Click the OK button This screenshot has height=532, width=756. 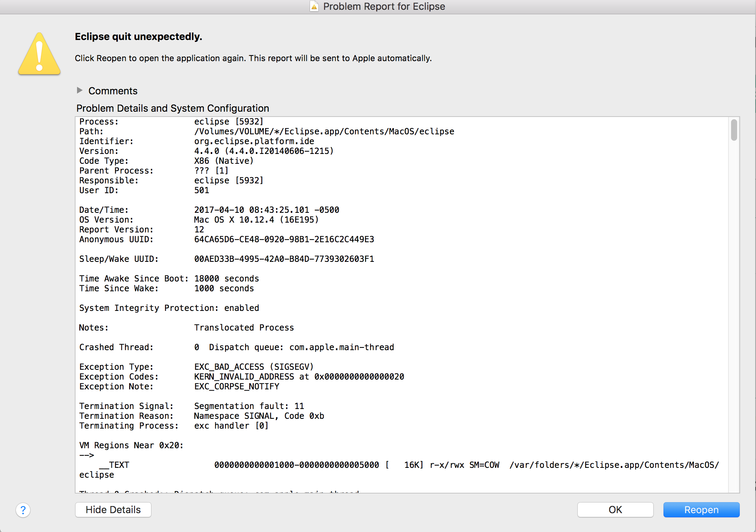(x=615, y=510)
